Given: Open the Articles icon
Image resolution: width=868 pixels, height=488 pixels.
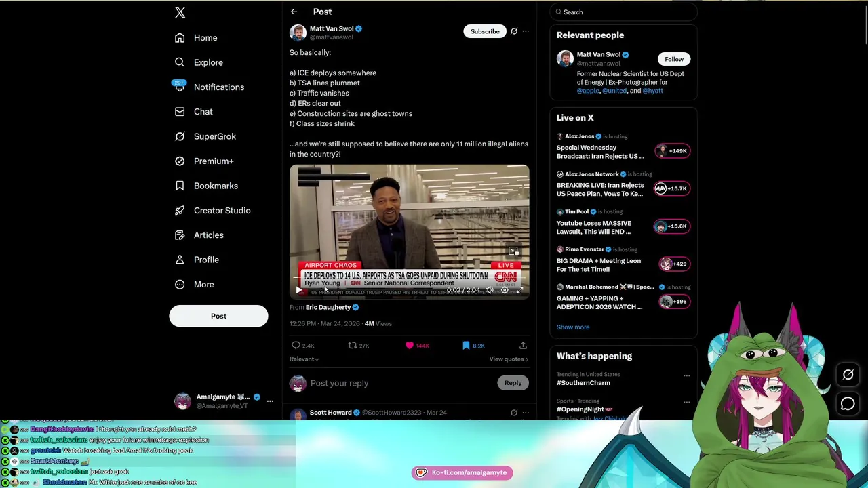Looking at the screenshot, I should click(180, 235).
